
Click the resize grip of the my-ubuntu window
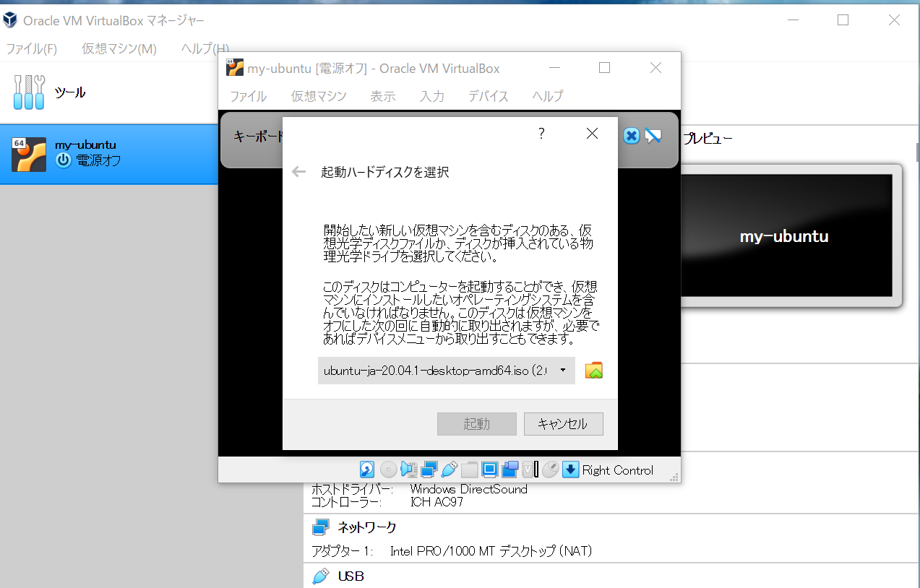pos(674,477)
